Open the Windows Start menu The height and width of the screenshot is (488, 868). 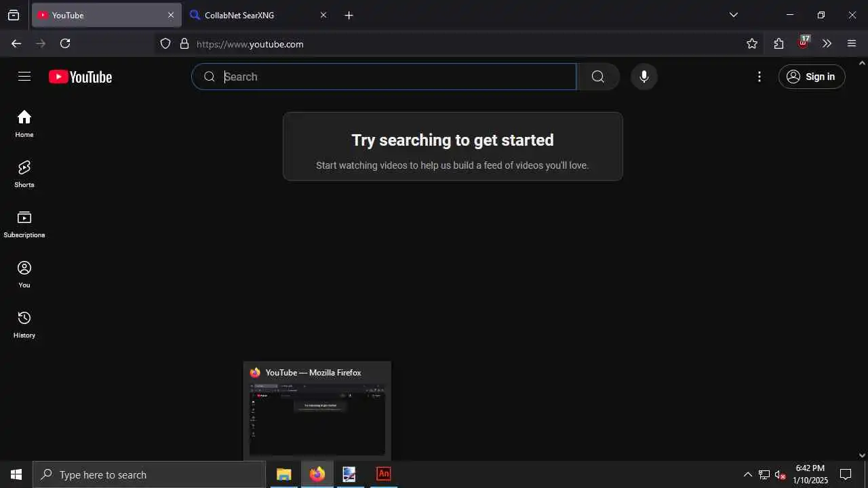(16, 474)
